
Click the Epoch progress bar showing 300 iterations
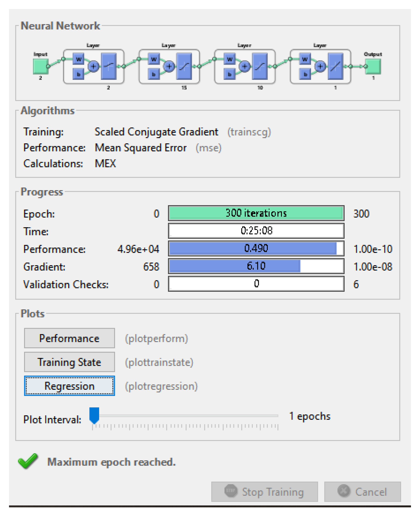256,213
